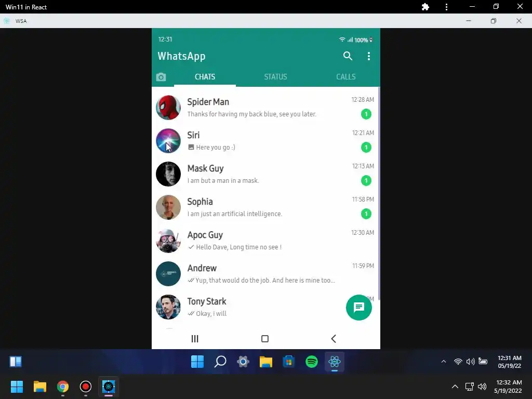
Task: Open File Explorer in inner taskbar
Action: [266, 362]
